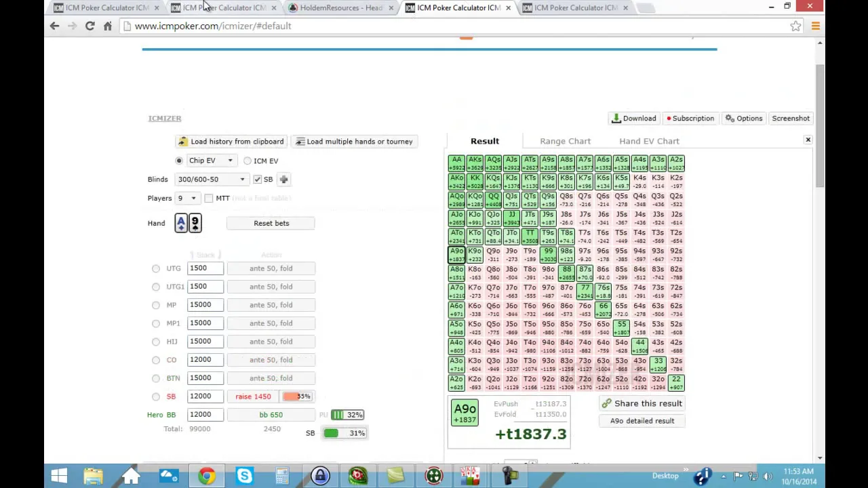Open the A9o detailed result
The image size is (868, 488).
coord(642,421)
